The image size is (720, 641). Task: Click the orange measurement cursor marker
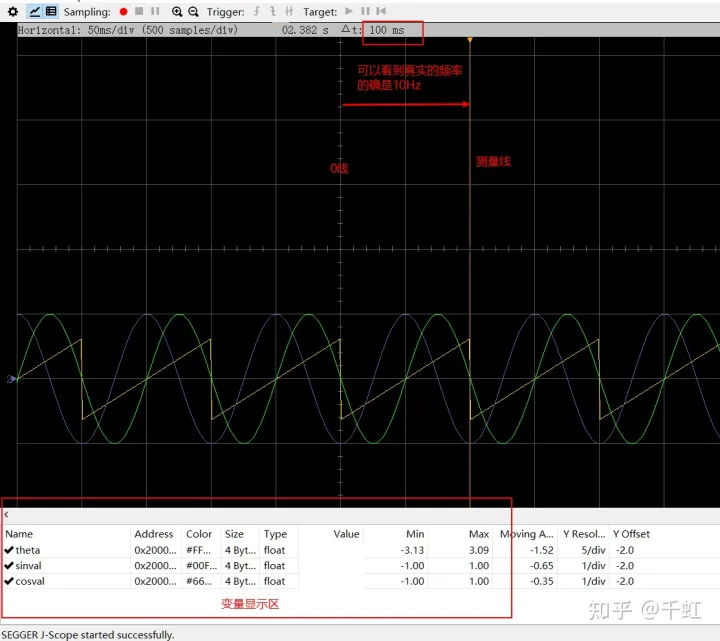(x=470, y=40)
